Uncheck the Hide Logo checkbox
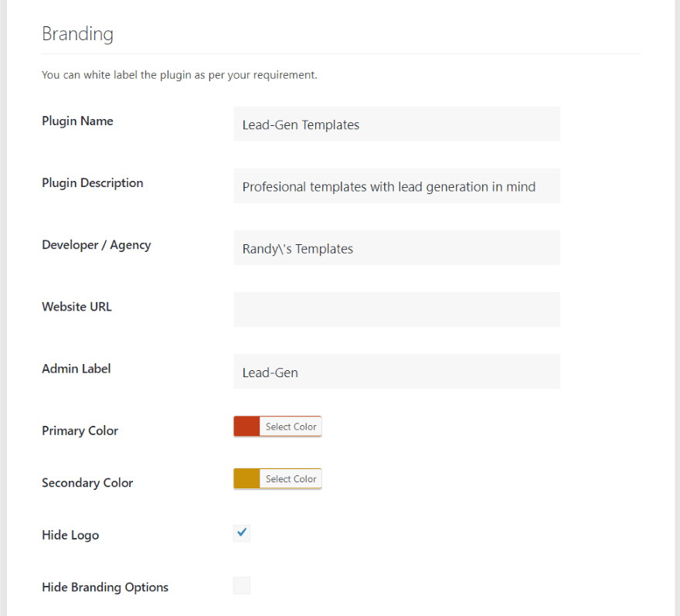Viewport: 680px width, 616px height. [x=242, y=533]
